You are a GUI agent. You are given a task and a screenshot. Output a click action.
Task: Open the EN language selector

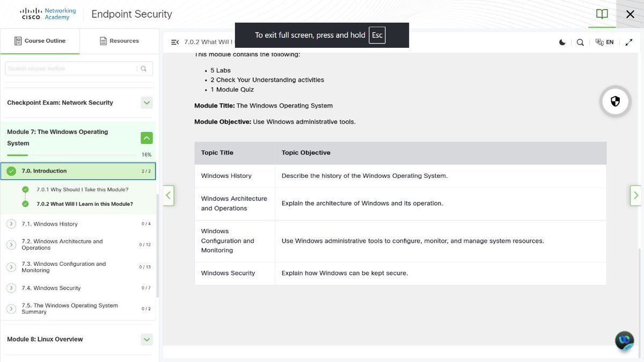point(604,42)
